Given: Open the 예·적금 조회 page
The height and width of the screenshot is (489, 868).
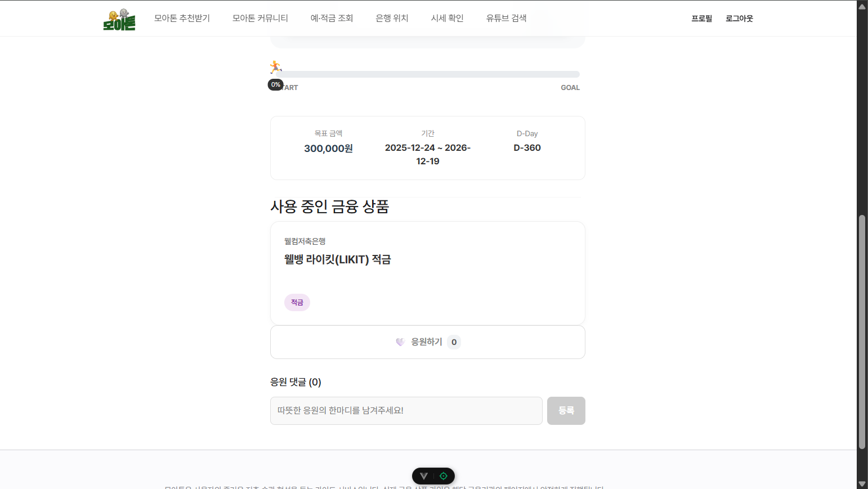Looking at the screenshot, I should 332,18.
